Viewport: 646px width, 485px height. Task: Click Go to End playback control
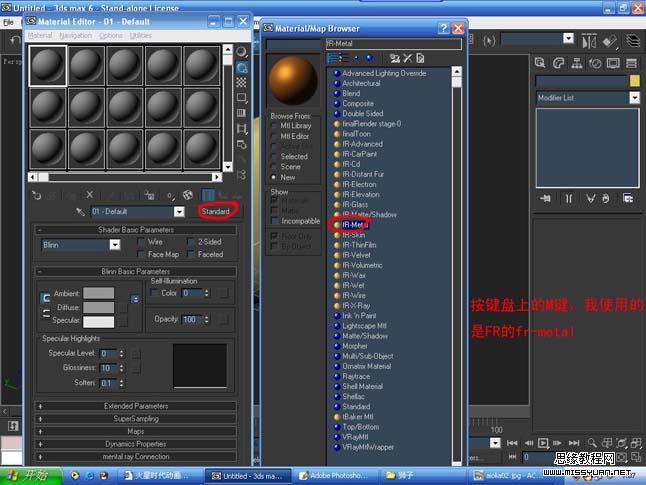tap(574, 443)
